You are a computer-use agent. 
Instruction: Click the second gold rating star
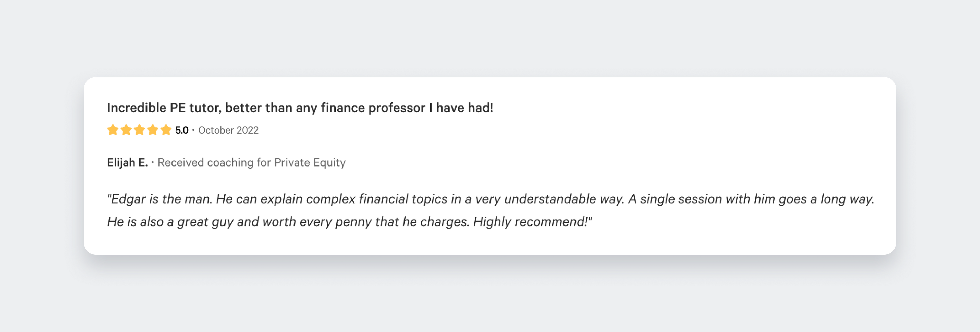click(x=126, y=130)
